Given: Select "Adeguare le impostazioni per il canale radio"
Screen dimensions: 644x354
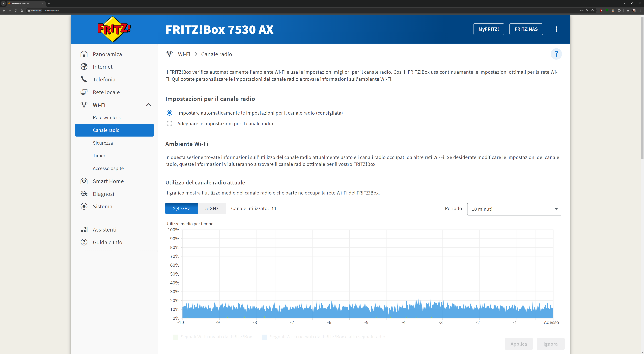Looking at the screenshot, I should (170, 124).
